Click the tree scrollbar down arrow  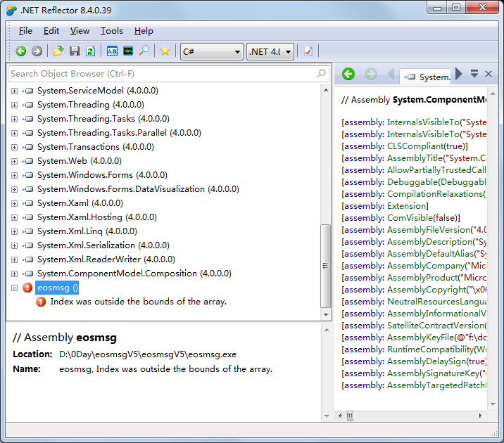point(326,314)
